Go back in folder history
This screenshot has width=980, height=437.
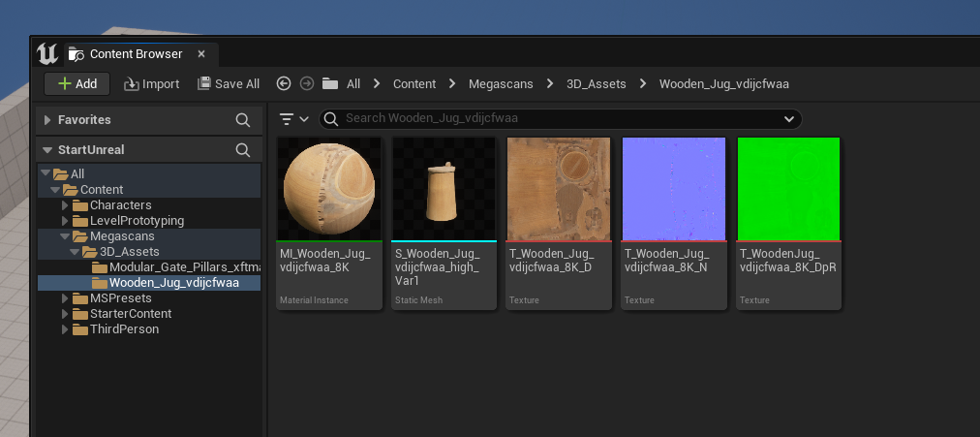[284, 83]
